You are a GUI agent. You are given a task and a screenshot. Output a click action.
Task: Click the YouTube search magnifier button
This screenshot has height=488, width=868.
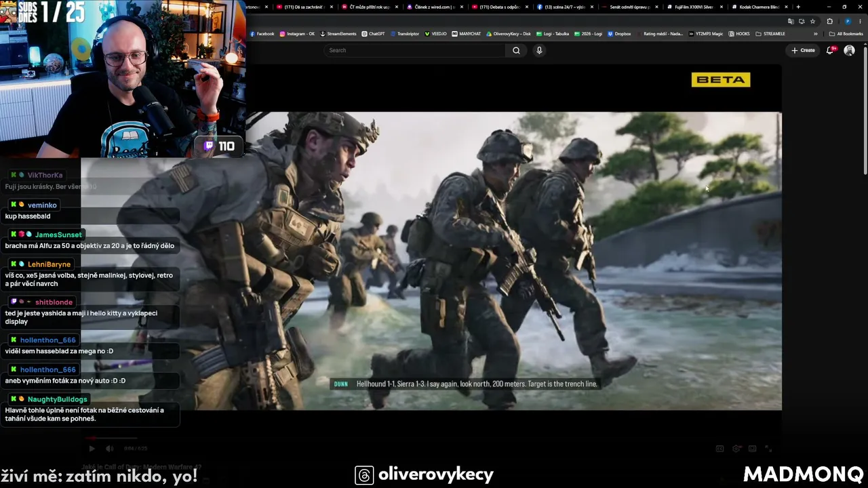pos(516,50)
